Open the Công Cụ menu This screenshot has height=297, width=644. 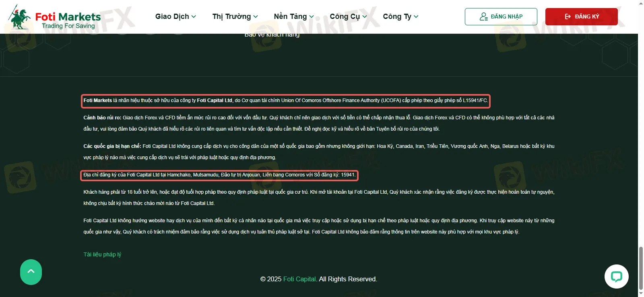click(348, 16)
